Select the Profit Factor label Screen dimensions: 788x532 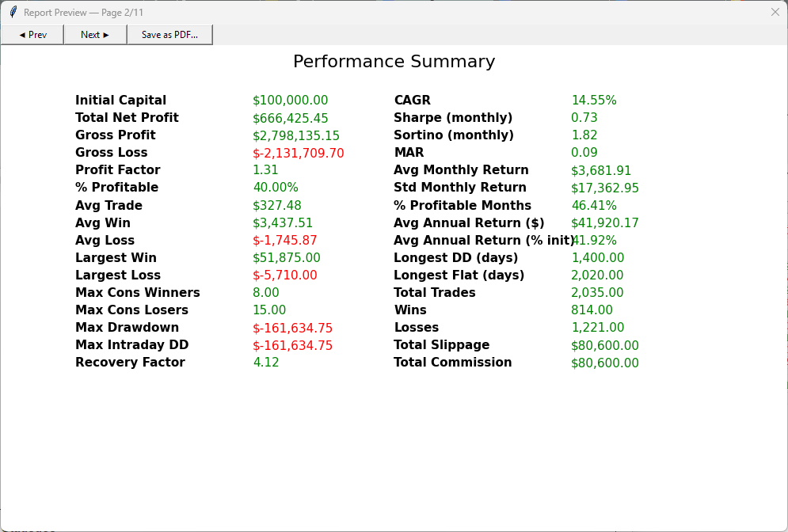tap(117, 169)
